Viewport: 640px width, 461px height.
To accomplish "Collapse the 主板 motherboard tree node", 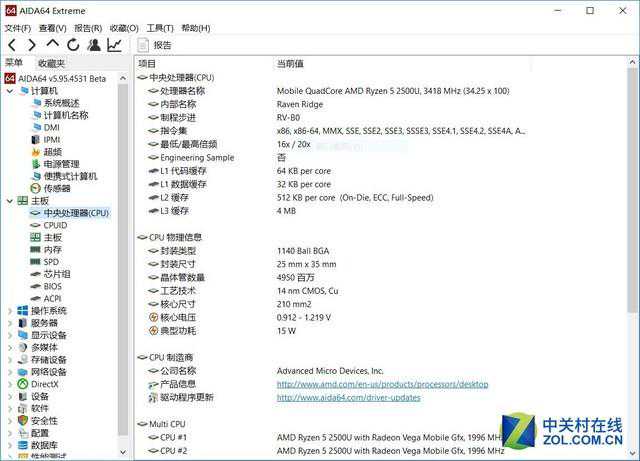I will click(x=10, y=201).
